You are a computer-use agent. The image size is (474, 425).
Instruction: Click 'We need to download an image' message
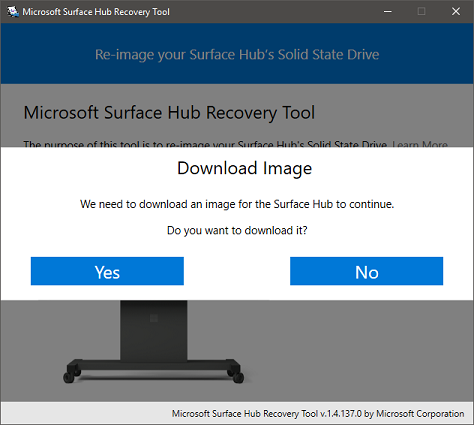click(x=237, y=204)
